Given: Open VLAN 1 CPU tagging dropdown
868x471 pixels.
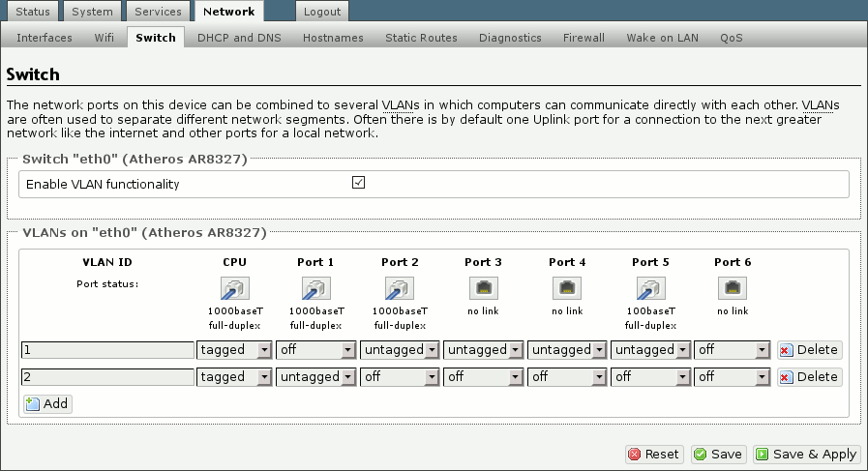Looking at the screenshot, I should 234,350.
